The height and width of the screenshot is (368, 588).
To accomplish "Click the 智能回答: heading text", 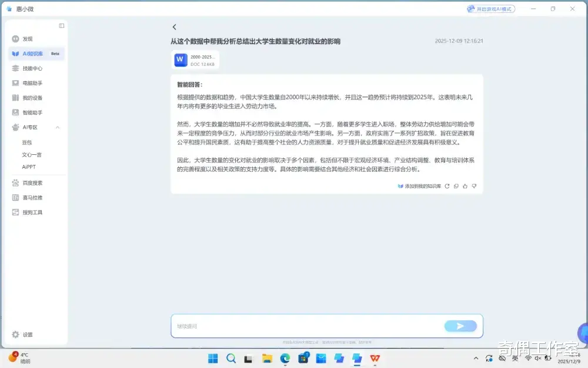I will tap(190, 84).
